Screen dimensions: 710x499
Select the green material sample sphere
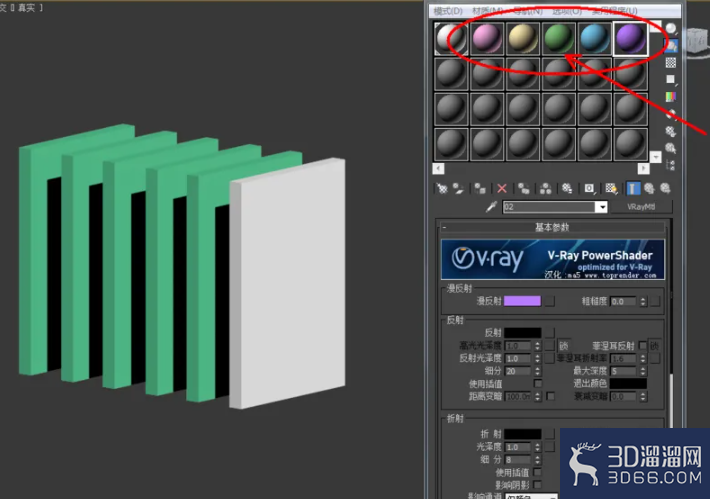click(558, 39)
